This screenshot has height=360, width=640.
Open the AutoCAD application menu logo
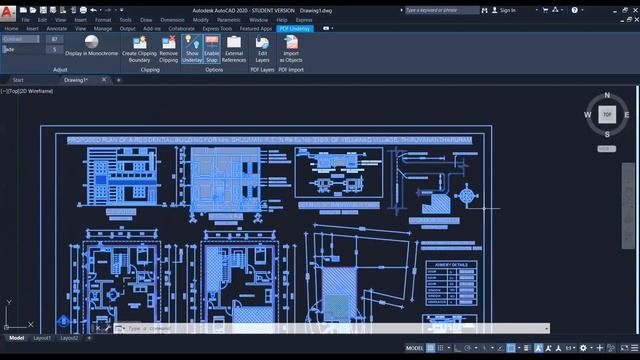pos(7,12)
